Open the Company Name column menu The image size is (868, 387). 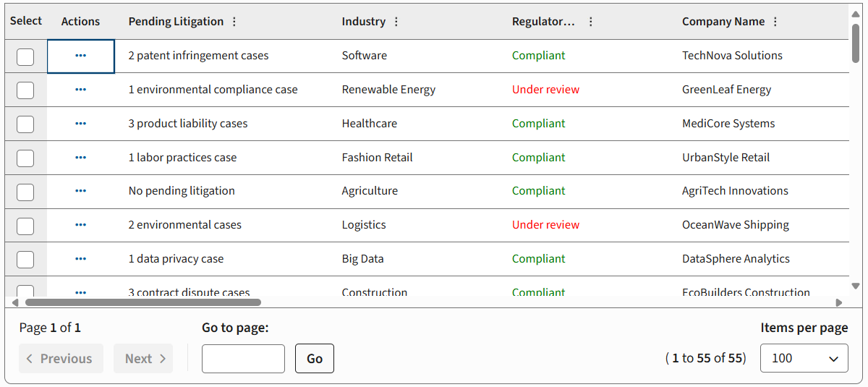coord(775,22)
